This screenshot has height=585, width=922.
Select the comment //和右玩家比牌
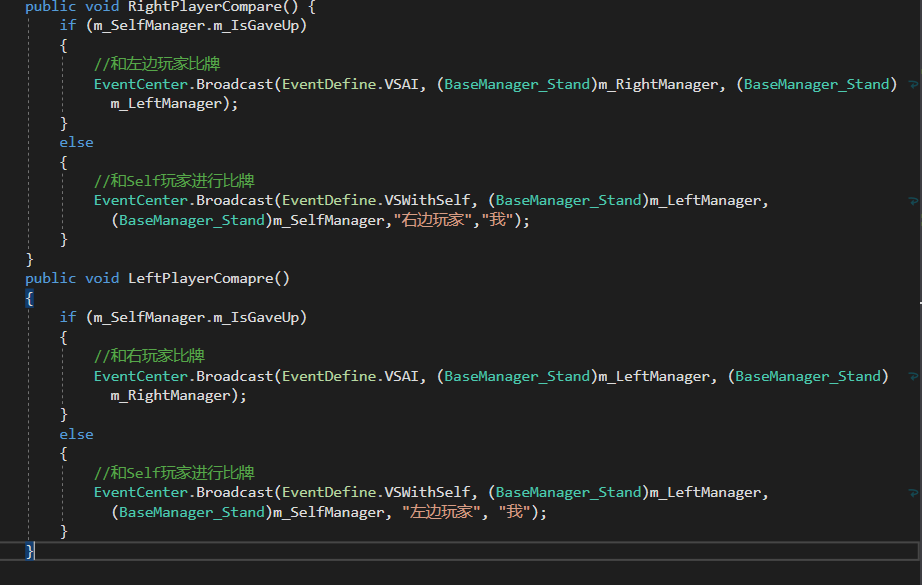click(x=149, y=356)
